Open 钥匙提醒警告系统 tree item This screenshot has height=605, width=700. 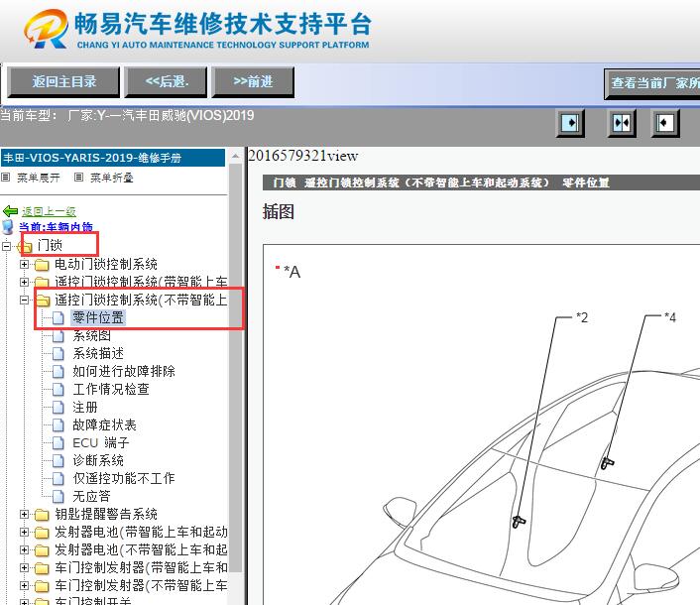click(106, 514)
